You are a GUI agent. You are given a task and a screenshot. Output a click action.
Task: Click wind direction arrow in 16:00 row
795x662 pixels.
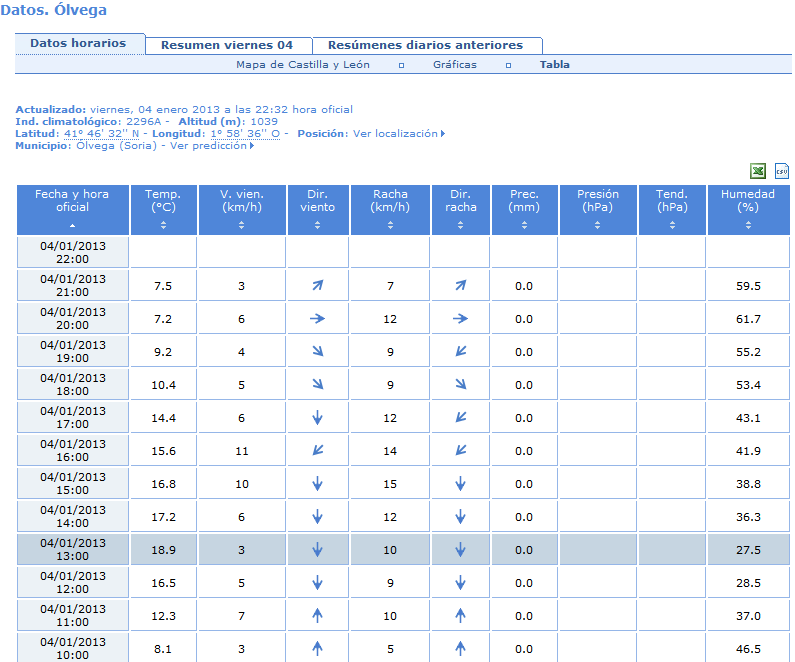pyautogui.click(x=317, y=450)
